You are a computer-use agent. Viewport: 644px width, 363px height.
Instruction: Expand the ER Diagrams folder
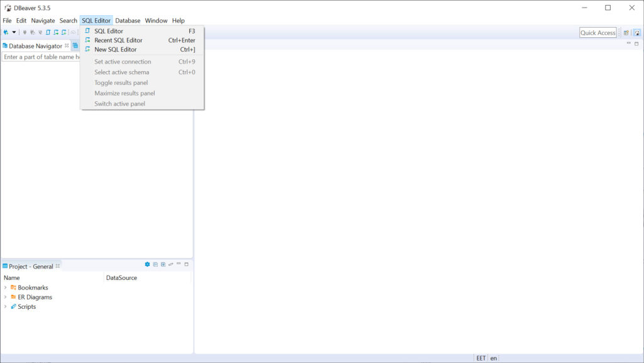(6, 297)
